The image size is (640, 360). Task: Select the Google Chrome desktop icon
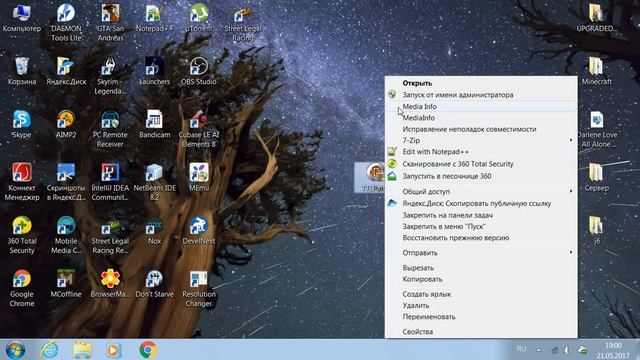pyautogui.click(x=22, y=288)
